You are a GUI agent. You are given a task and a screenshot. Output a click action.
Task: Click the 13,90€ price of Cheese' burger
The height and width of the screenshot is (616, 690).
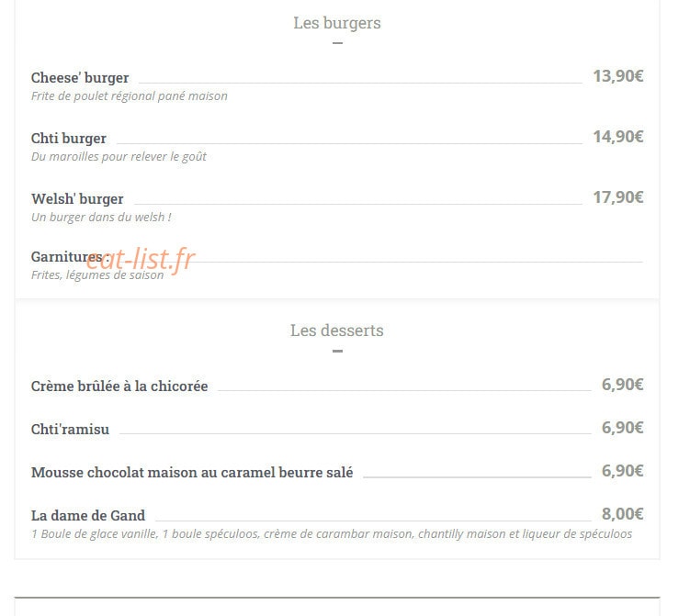click(x=618, y=76)
